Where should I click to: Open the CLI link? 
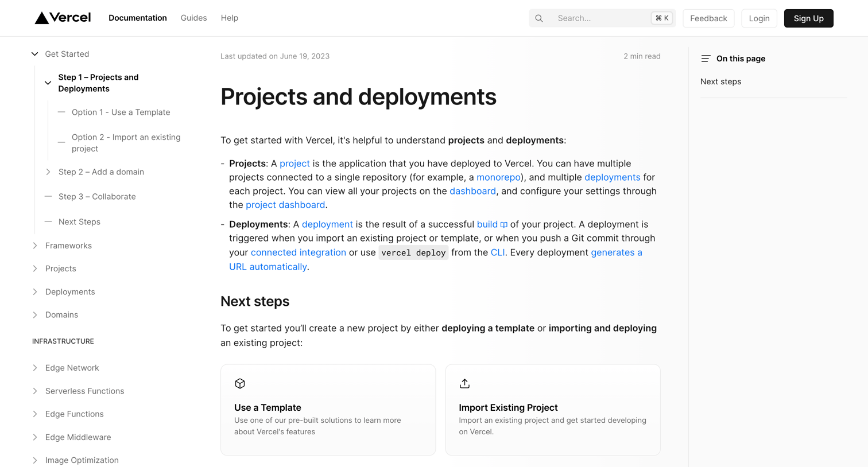coord(498,252)
